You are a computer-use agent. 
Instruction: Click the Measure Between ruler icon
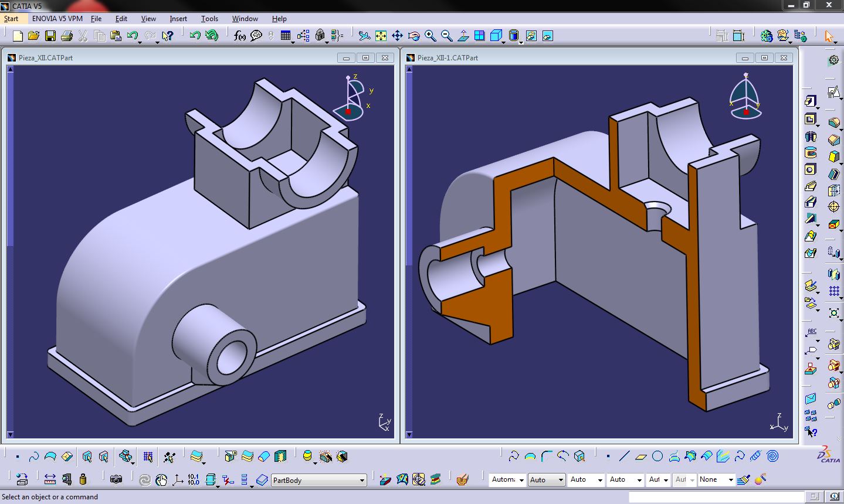(x=50, y=479)
